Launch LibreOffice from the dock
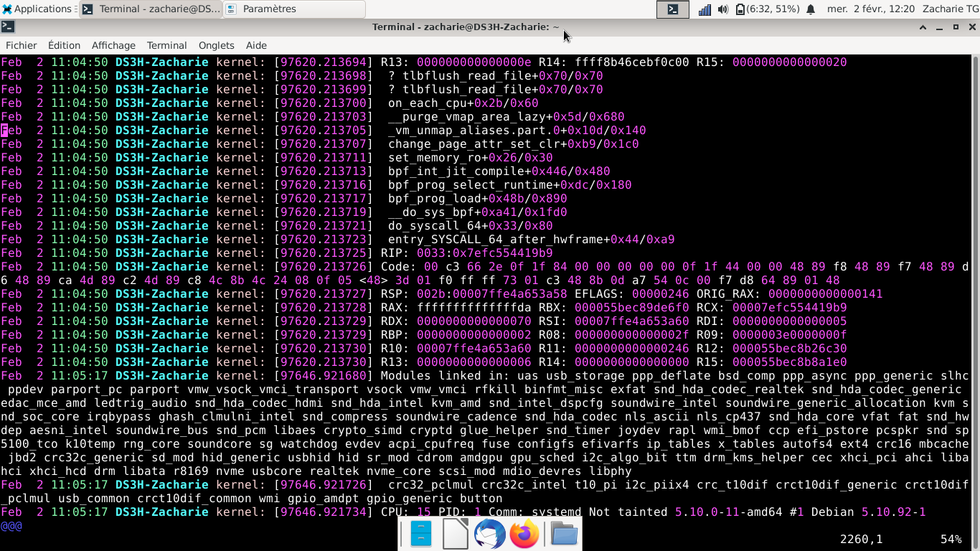The height and width of the screenshot is (551, 980). point(456,534)
